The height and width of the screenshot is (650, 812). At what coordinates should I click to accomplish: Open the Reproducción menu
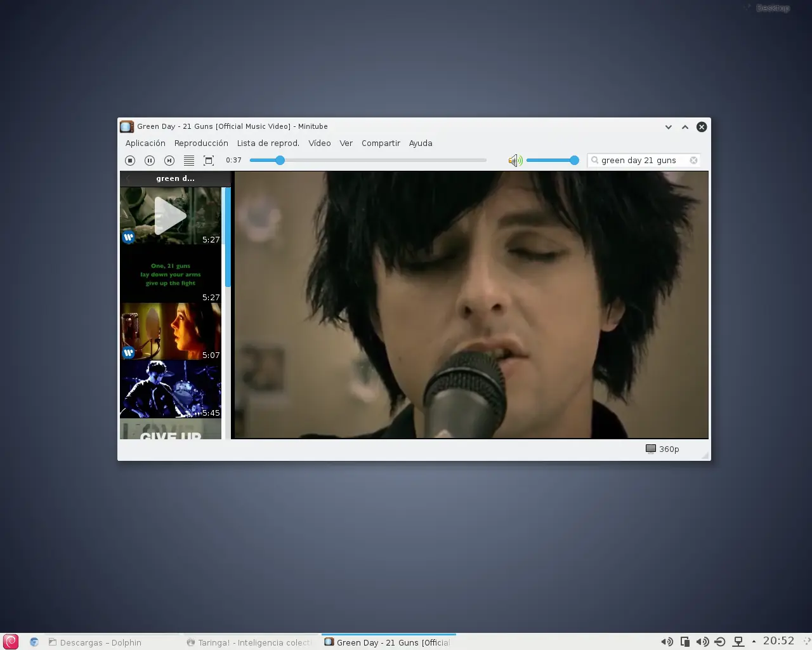tap(201, 143)
